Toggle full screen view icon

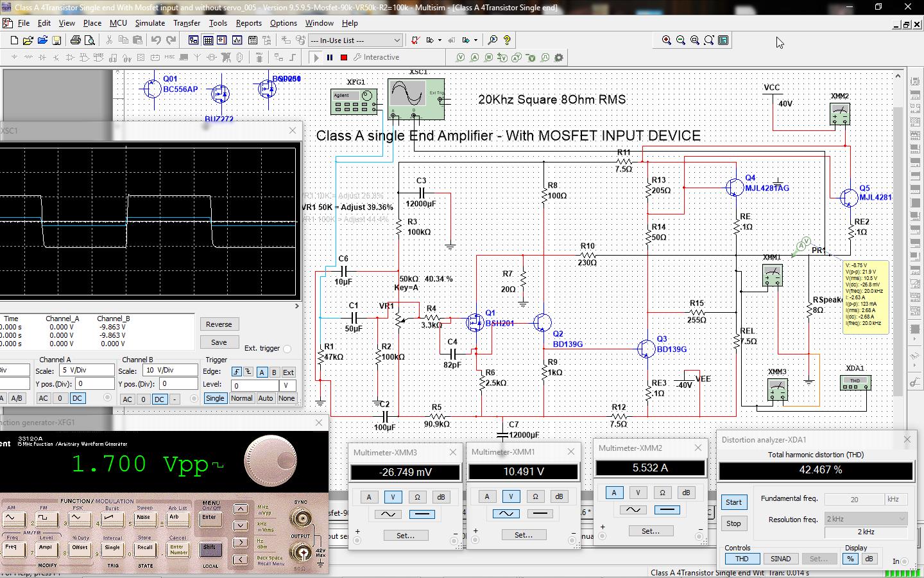[723, 40]
